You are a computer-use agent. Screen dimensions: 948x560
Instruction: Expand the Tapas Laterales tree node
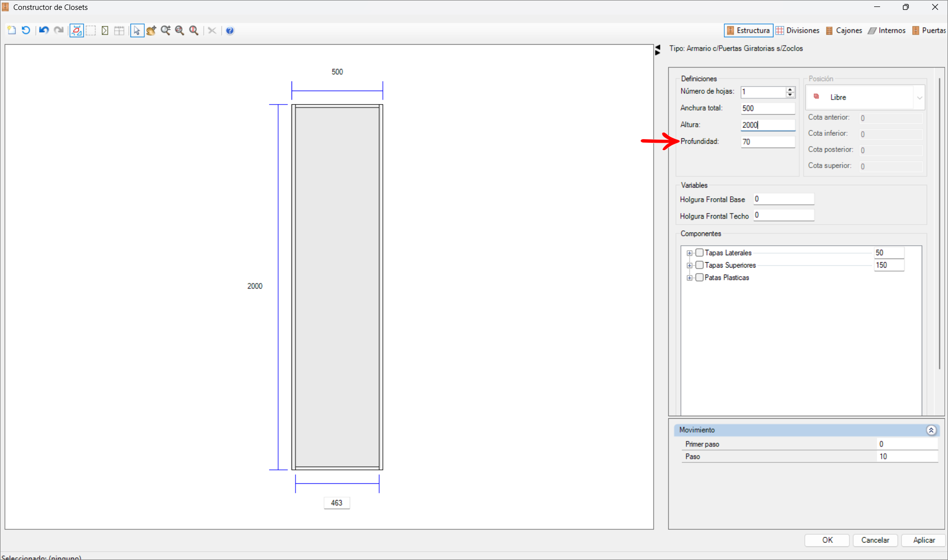(x=689, y=253)
